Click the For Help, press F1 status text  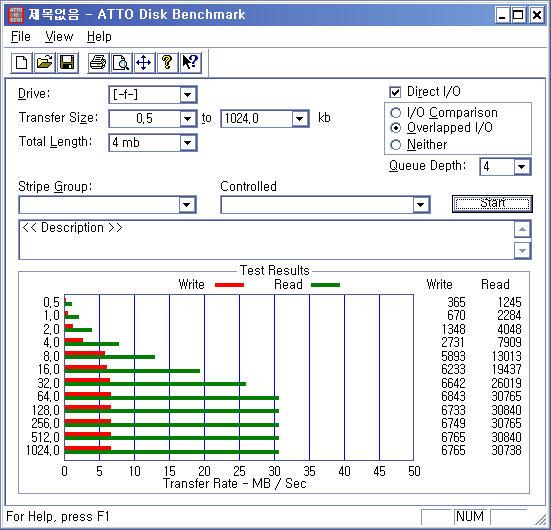coord(58,517)
